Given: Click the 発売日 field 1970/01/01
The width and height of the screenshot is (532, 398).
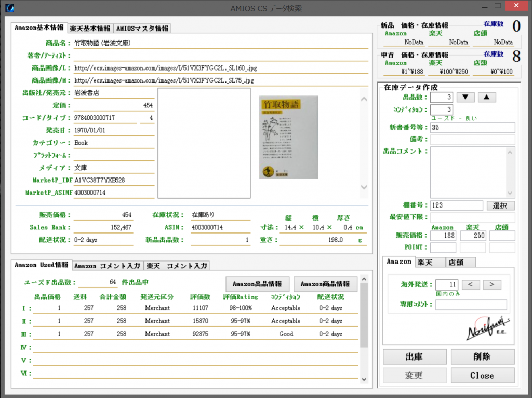Looking at the screenshot, I should 114,130.
